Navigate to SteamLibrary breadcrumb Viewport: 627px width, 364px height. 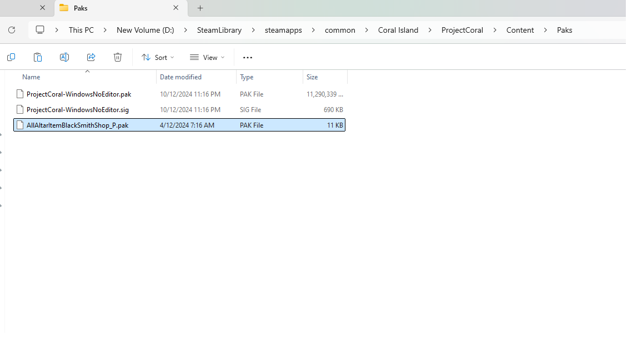point(219,31)
